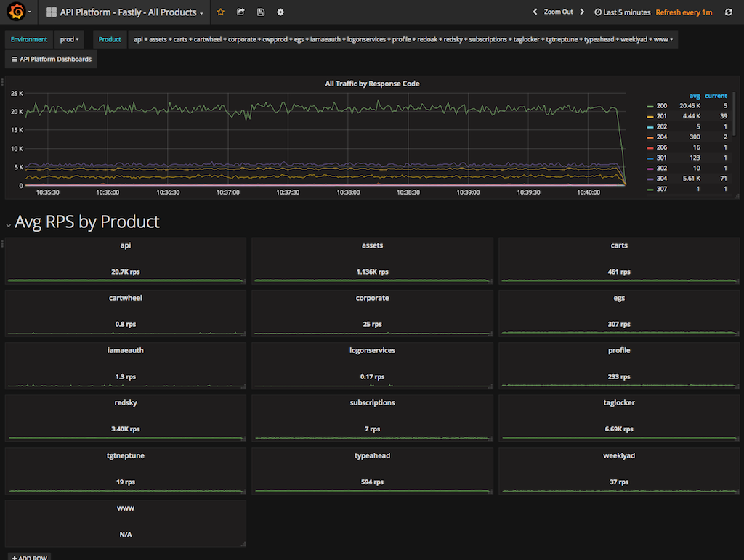This screenshot has width=744, height=560.
Task: Collapse the Avg RPS by Product row
Action: pos(9,224)
